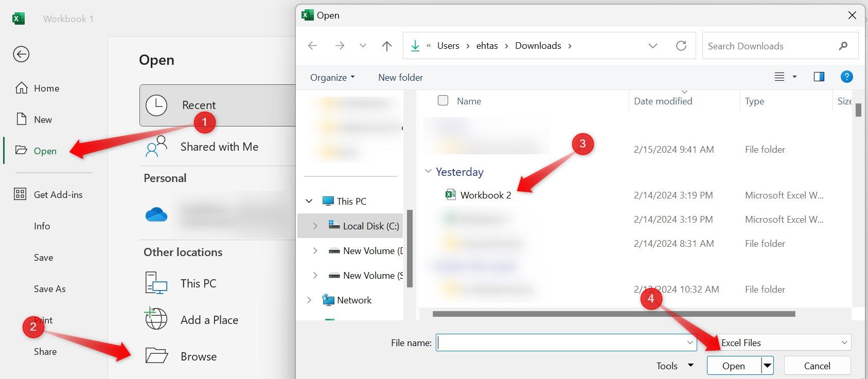
Task: Click New folder
Action: (x=400, y=78)
